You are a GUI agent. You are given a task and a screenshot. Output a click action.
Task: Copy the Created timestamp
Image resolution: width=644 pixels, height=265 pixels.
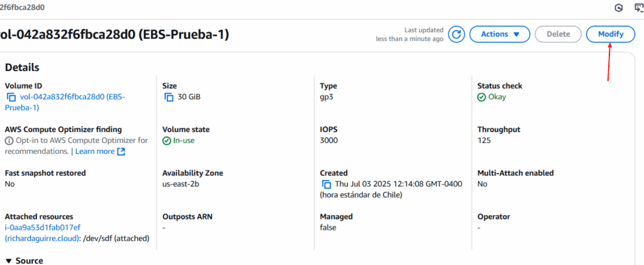pyautogui.click(x=326, y=184)
